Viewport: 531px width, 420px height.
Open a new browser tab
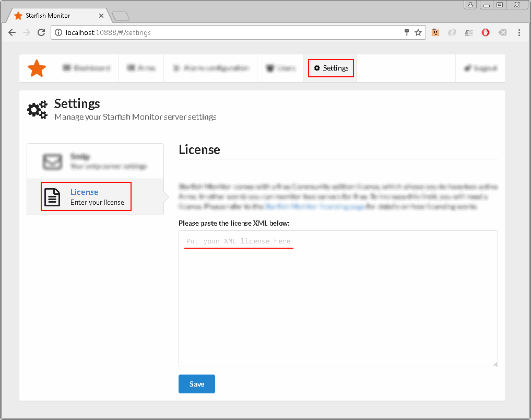(x=121, y=16)
